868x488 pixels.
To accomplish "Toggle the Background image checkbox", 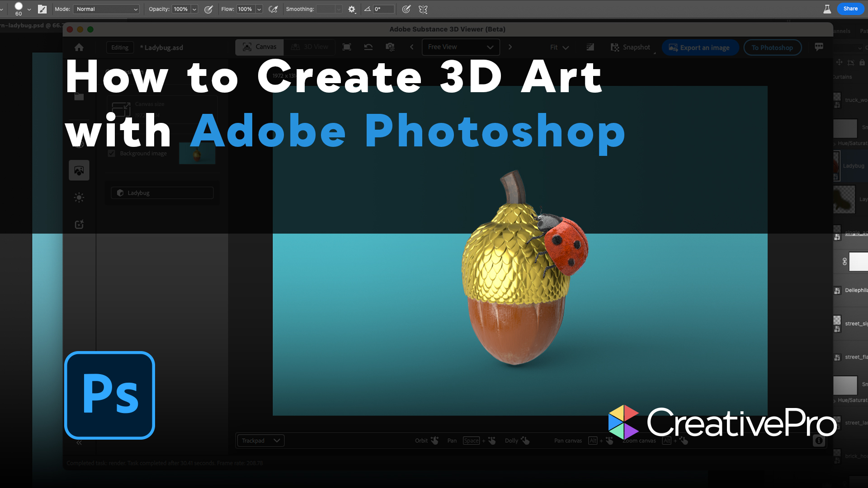I will (112, 154).
